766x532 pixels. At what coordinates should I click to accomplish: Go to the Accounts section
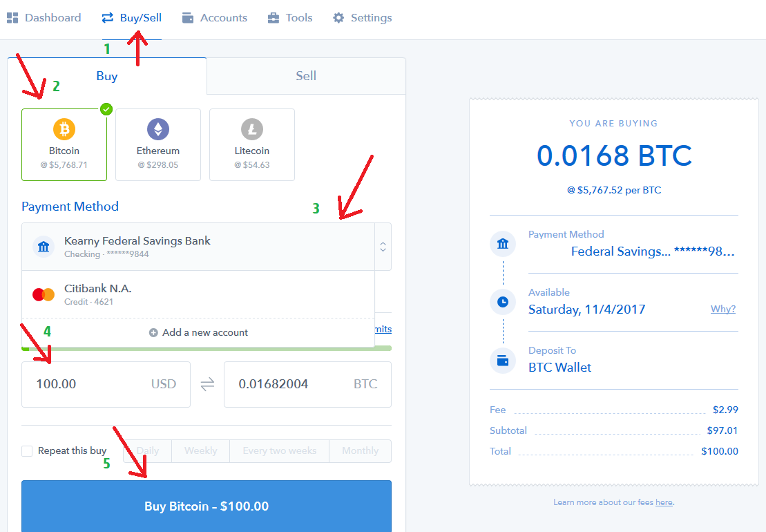point(214,18)
